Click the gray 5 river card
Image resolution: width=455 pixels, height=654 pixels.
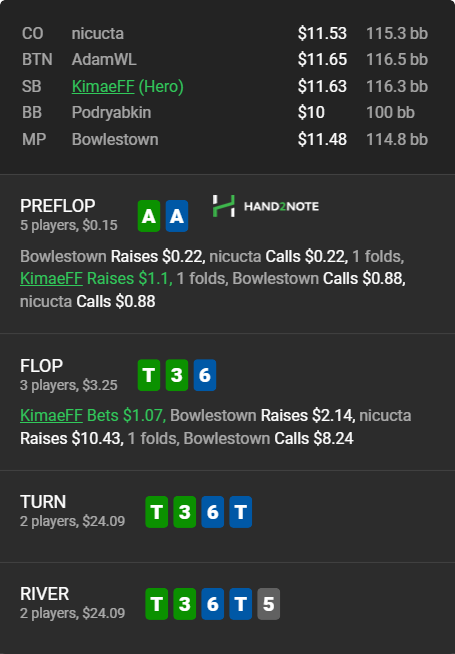pos(269,604)
